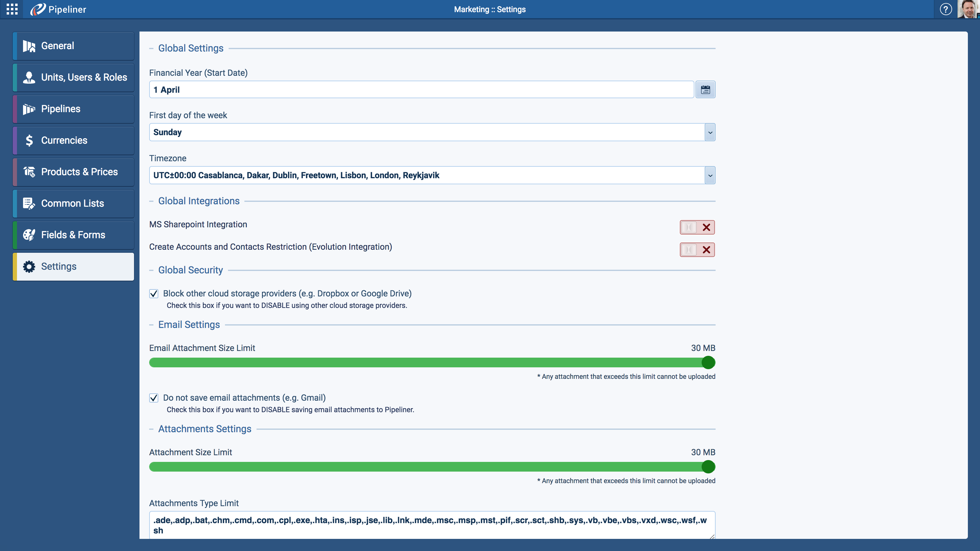This screenshot has height=551, width=980.
Task: Click the Fields & Forms palette icon
Action: click(x=29, y=235)
